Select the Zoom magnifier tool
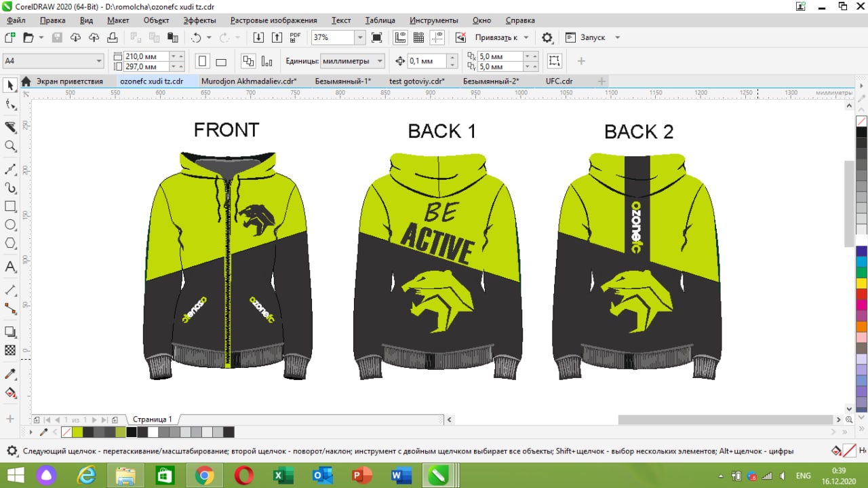The width and height of the screenshot is (868, 488). [x=10, y=146]
